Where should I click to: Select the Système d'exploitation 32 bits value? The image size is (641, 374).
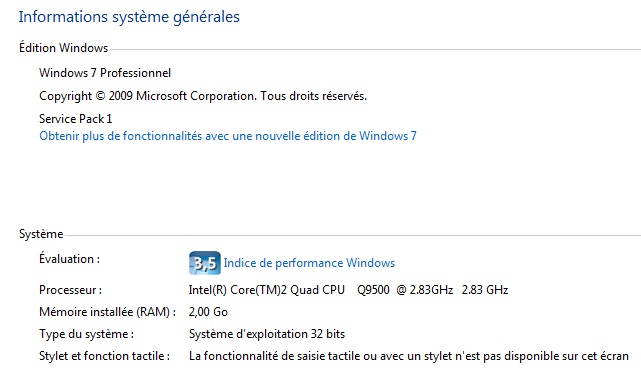267,334
